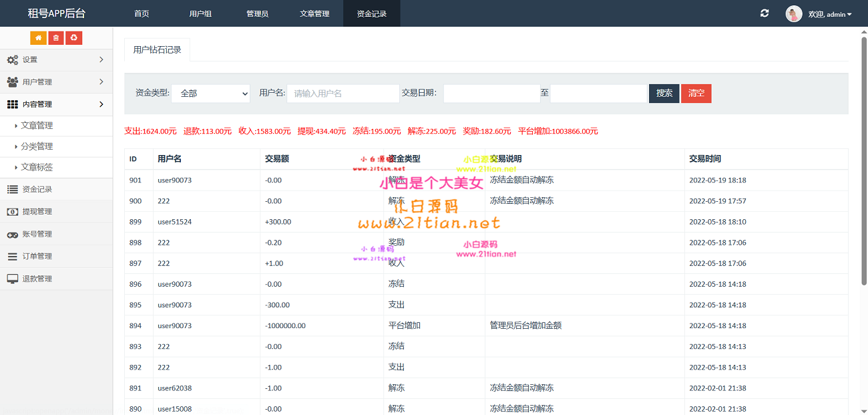Open 退款管理 with the monitor icon
This screenshot has width=868, height=415.
coord(37,279)
